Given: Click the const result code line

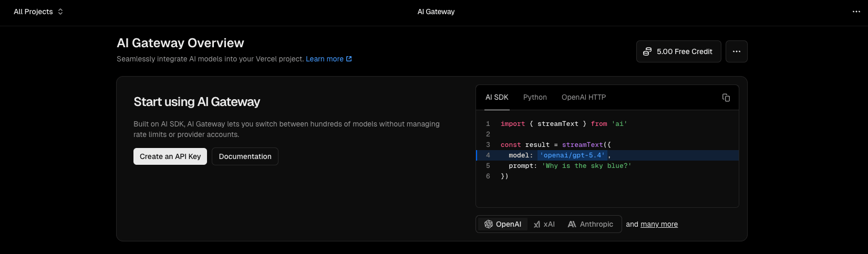Looking at the screenshot, I should point(556,145).
